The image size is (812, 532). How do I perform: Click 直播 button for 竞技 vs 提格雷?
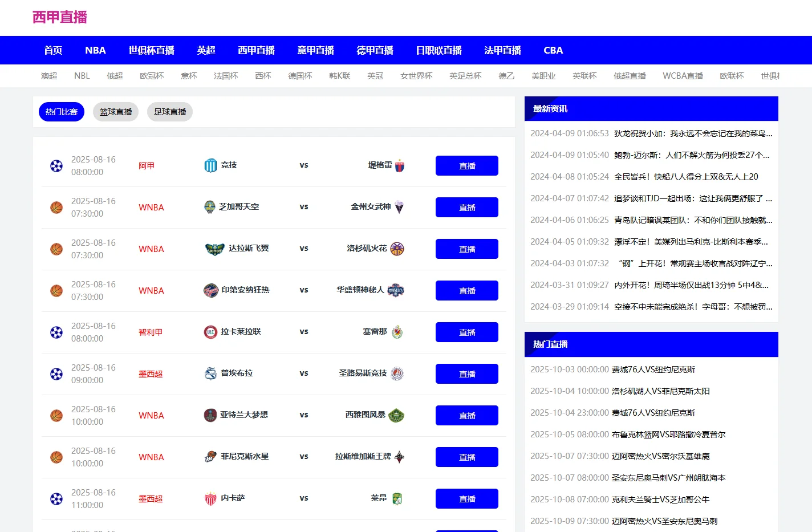pos(467,166)
